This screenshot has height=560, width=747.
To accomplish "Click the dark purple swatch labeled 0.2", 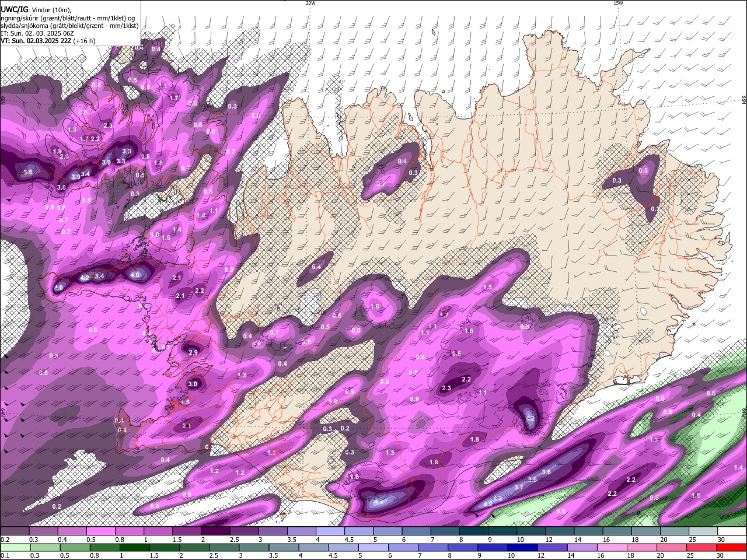I will pyautogui.click(x=15, y=531).
